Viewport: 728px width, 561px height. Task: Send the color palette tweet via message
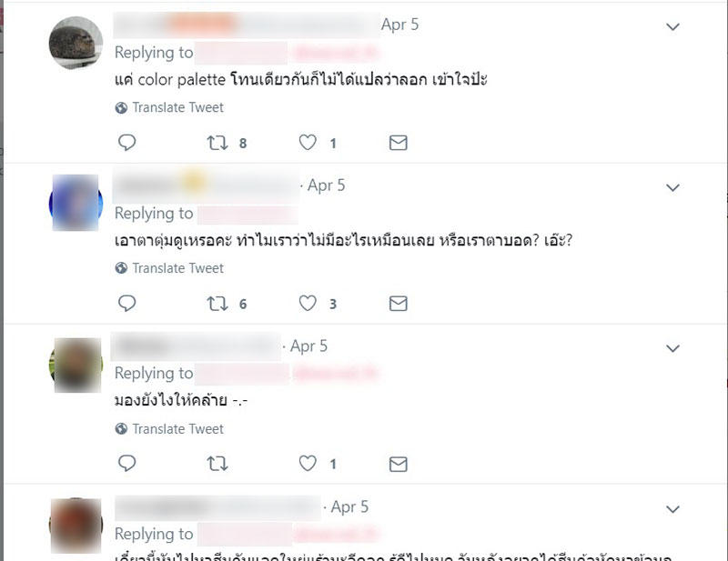click(x=398, y=143)
